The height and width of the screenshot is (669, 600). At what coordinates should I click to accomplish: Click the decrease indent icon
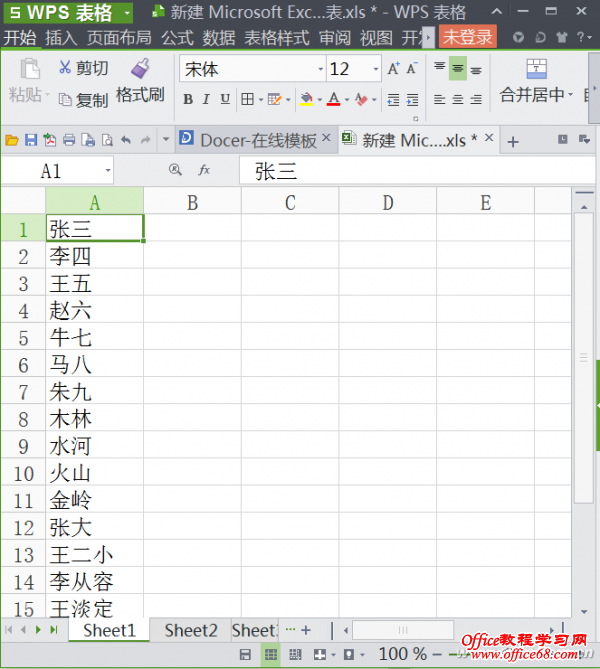393,100
